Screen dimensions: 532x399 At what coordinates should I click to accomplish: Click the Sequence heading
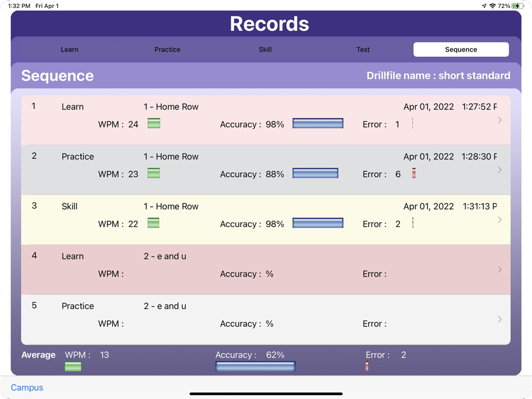point(57,76)
